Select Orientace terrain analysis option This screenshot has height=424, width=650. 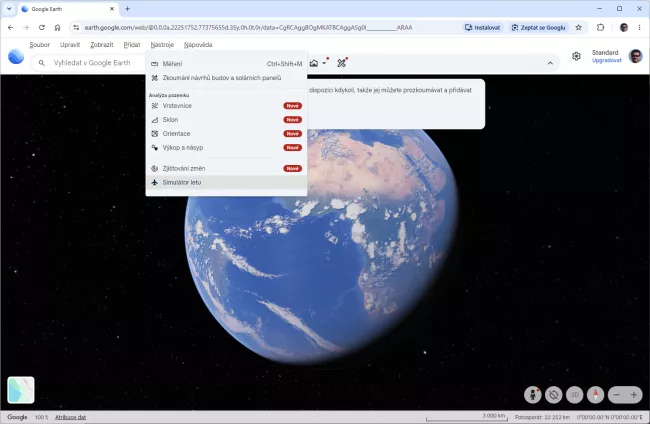tap(226, 133)
